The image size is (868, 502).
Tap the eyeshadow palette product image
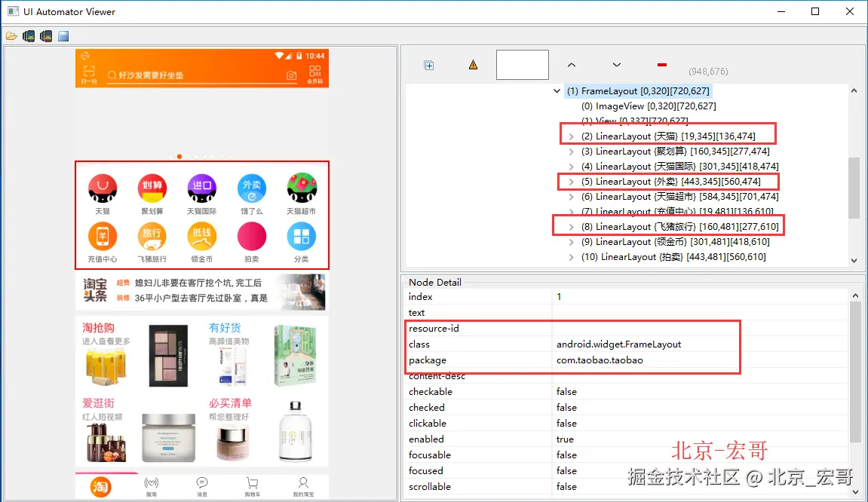168,356
